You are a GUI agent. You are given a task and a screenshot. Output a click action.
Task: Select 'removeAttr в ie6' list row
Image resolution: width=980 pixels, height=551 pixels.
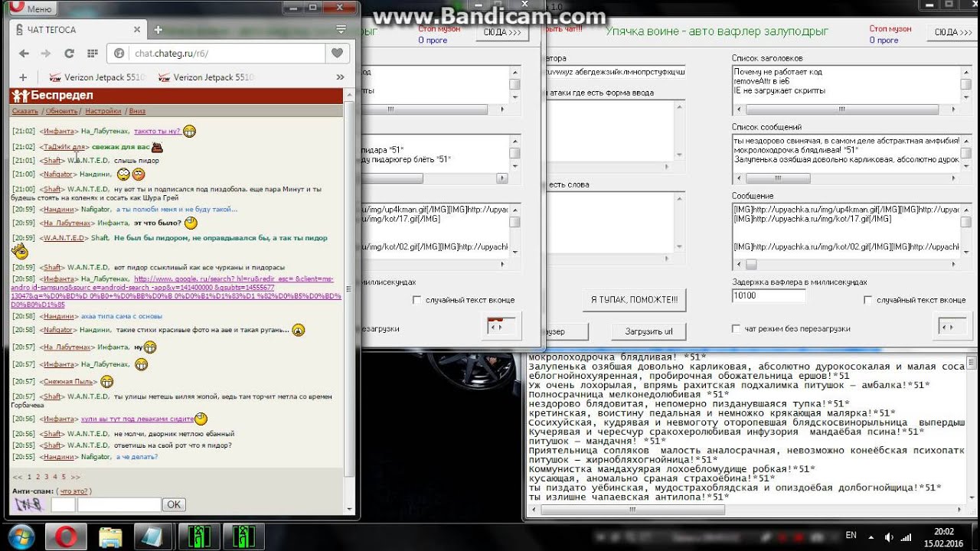(760, 81)
